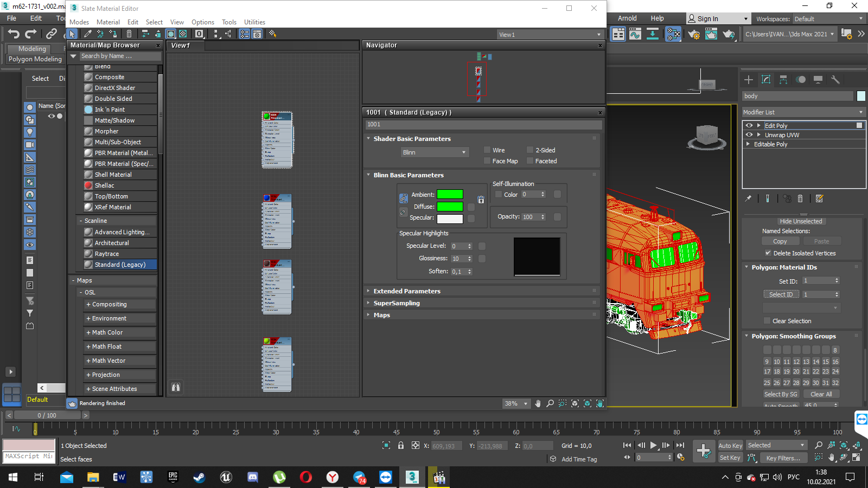Click the green Diffuse color swatch

click(x=450, y=207)
